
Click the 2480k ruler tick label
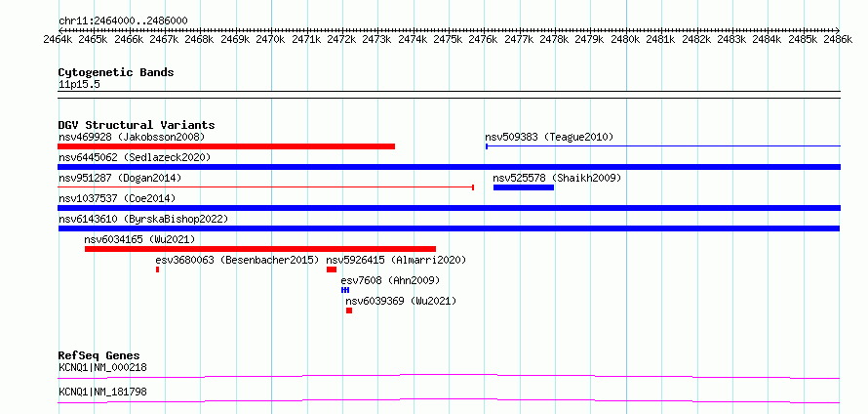(626, 39)
